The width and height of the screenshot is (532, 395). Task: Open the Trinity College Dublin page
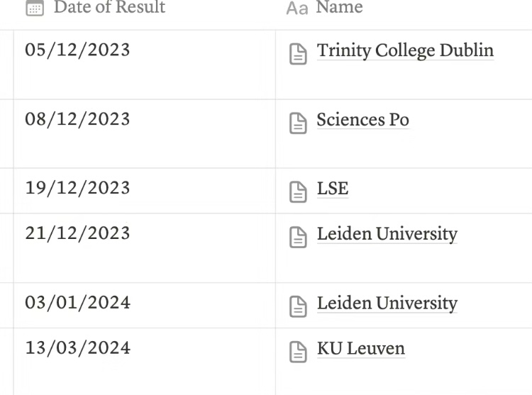(x=405, y=51)
